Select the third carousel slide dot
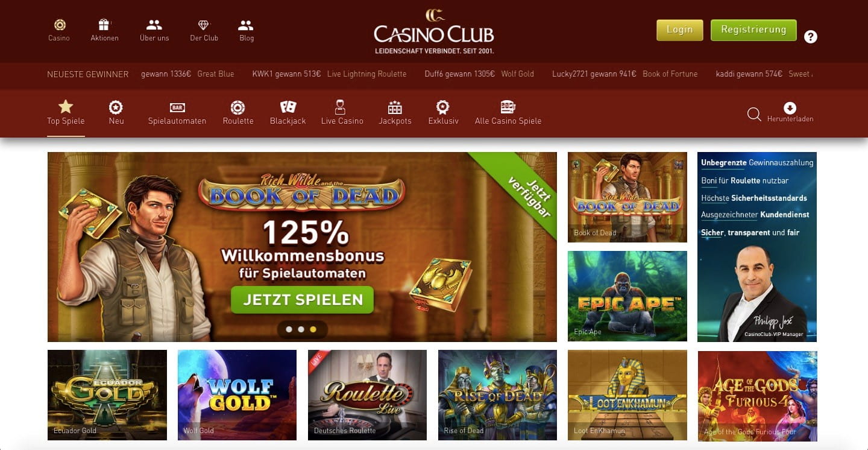The width and height of the screenshot is (868, 450). click(313, 329)
